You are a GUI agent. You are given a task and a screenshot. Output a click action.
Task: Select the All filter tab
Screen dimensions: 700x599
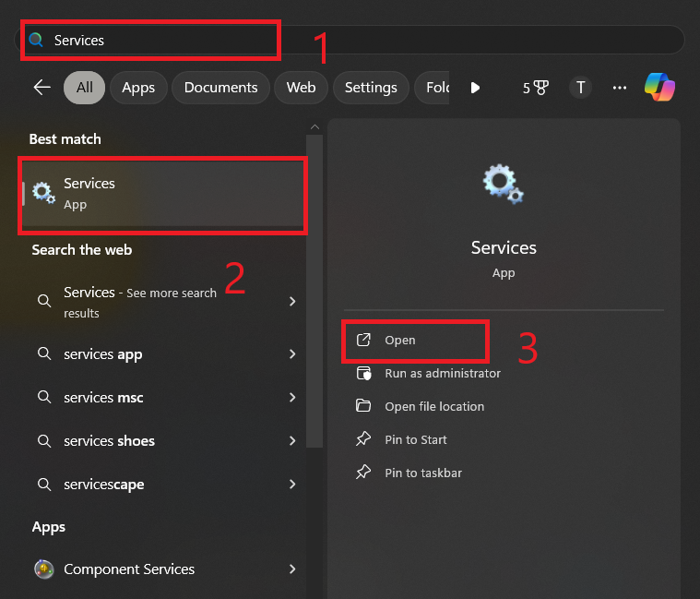click(x=84, y=88)
